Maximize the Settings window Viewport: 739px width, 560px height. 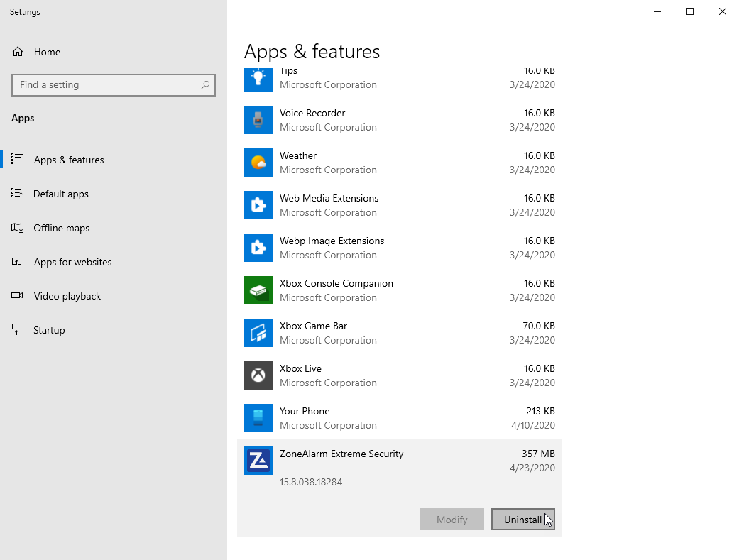[690, 11]
